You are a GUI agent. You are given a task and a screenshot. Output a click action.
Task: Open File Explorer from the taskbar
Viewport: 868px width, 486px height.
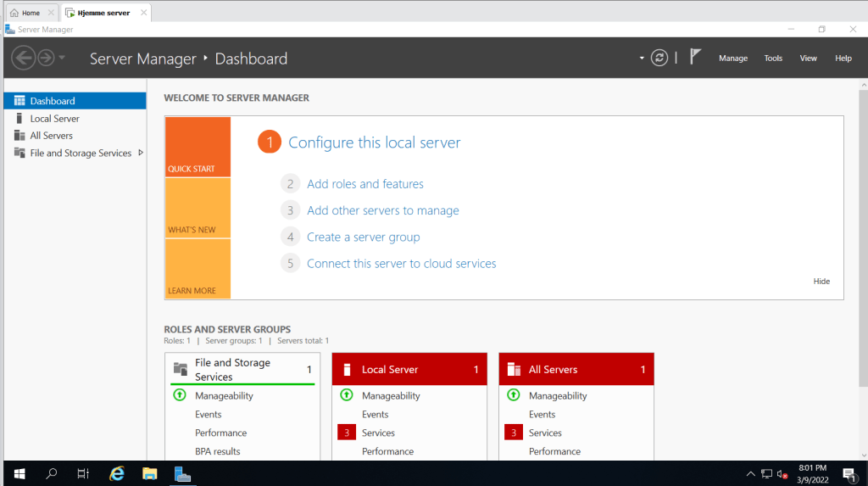click(150, 473)
